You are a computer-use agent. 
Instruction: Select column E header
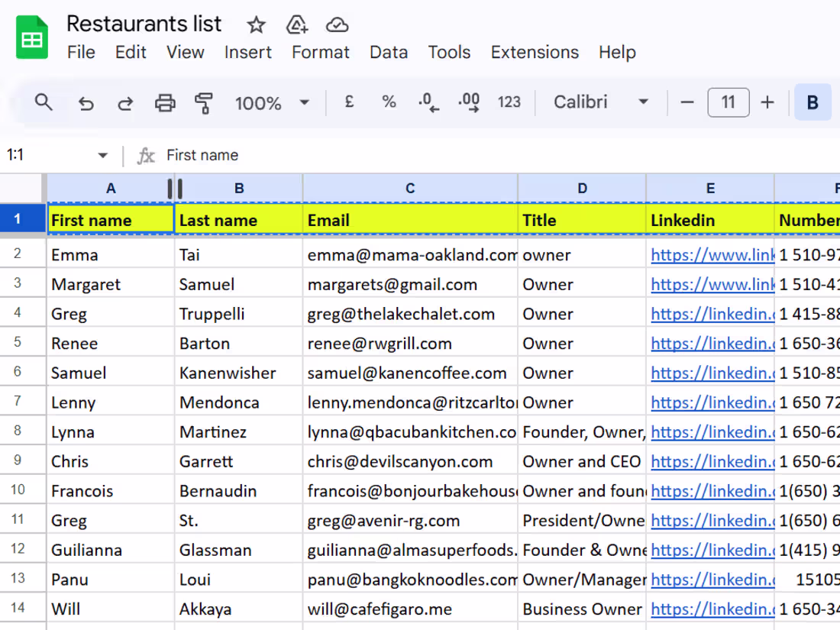(x=710, y=189)
